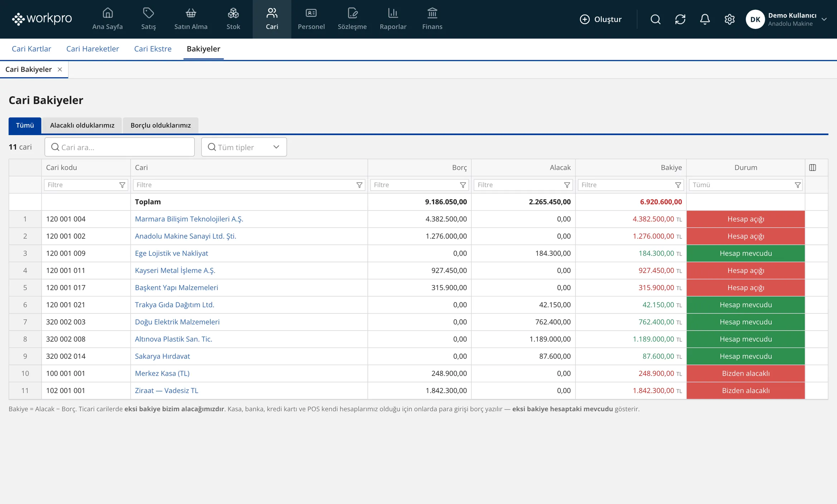The width and height of the screenshot is (837, 504).
Task: Open notifications bell
Action: pos(705,19)
